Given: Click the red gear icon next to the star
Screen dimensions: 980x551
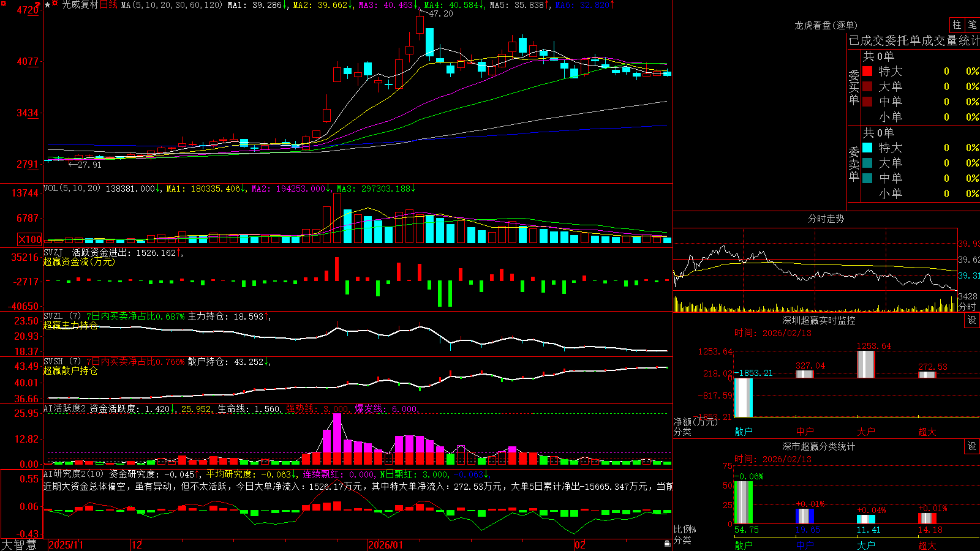Looking at the screenshot, I should (55, 4).
